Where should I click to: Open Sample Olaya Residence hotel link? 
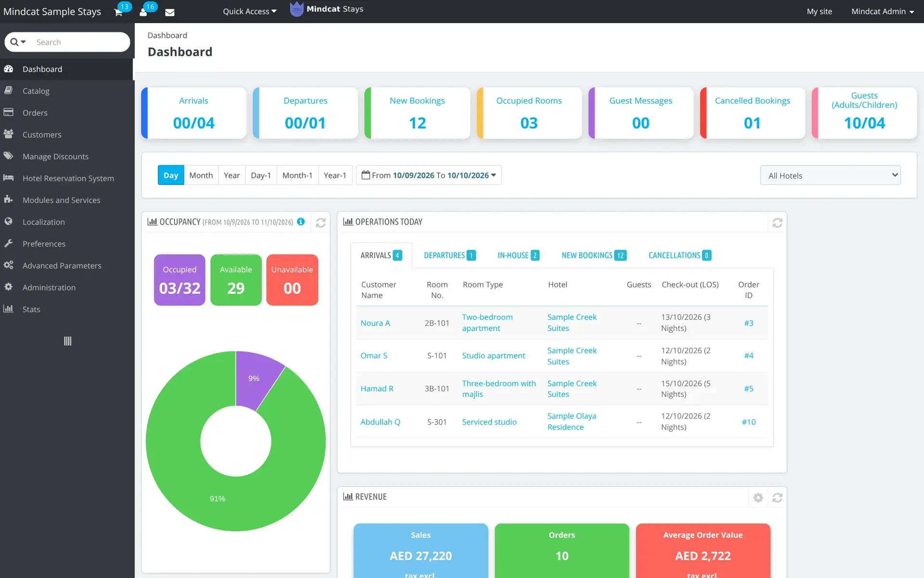(x=572, y=421)
